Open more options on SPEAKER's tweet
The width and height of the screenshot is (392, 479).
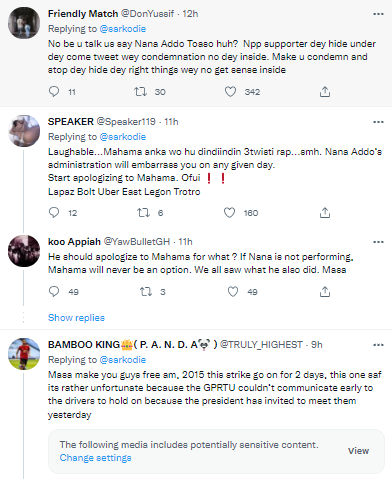coord(378,122)
